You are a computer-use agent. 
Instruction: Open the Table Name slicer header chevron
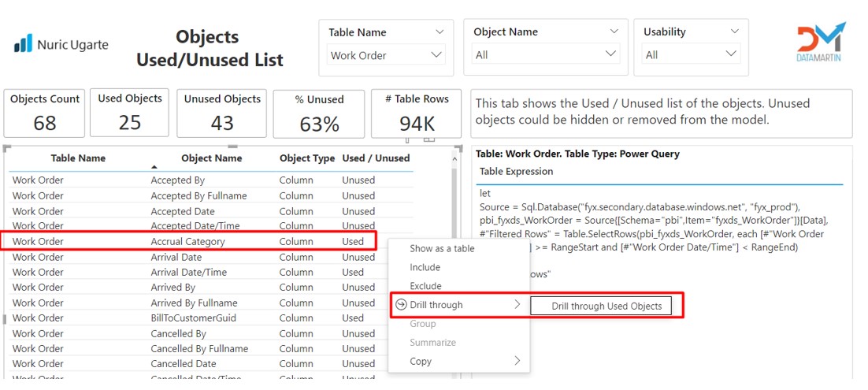[440, 32]
